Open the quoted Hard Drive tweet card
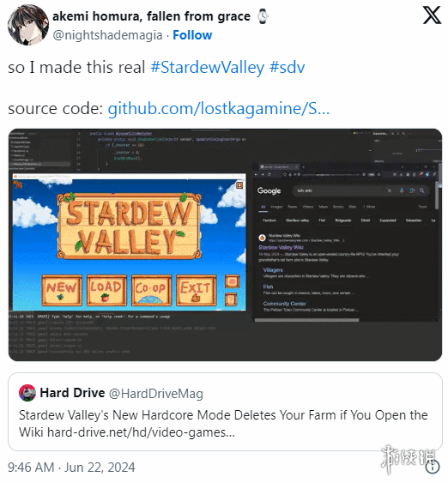This screenshot has height=483, width=448. click(225, 412)
